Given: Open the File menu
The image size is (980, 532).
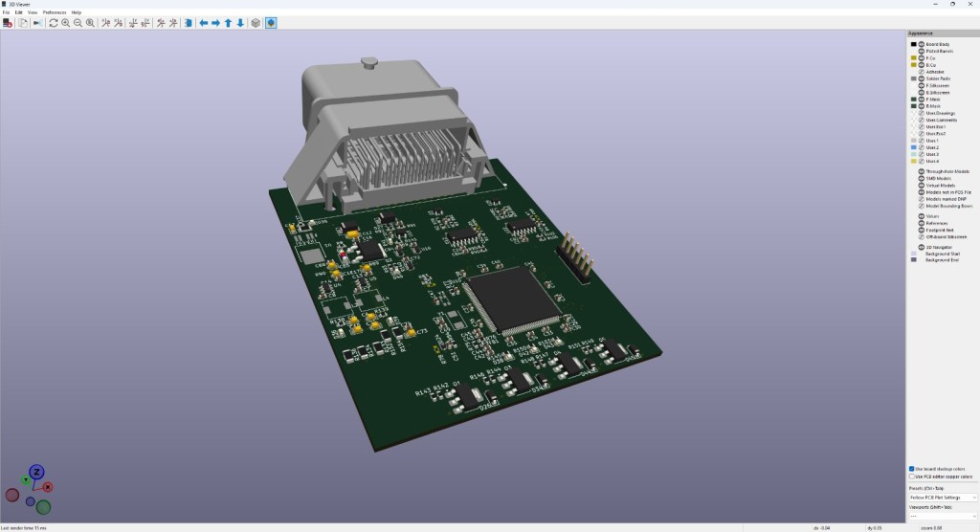Looking at the screenshot, I should click(6, 12).
